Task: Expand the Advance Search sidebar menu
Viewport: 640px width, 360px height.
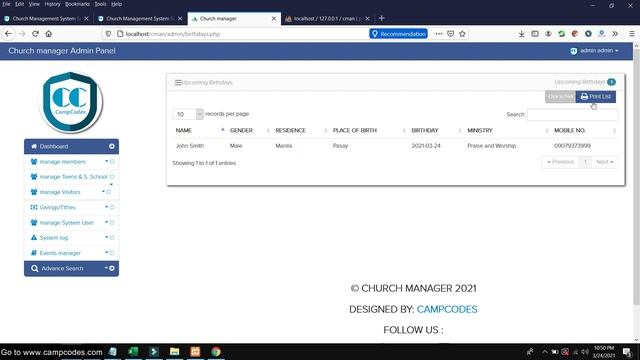Action: click(71, 269)
